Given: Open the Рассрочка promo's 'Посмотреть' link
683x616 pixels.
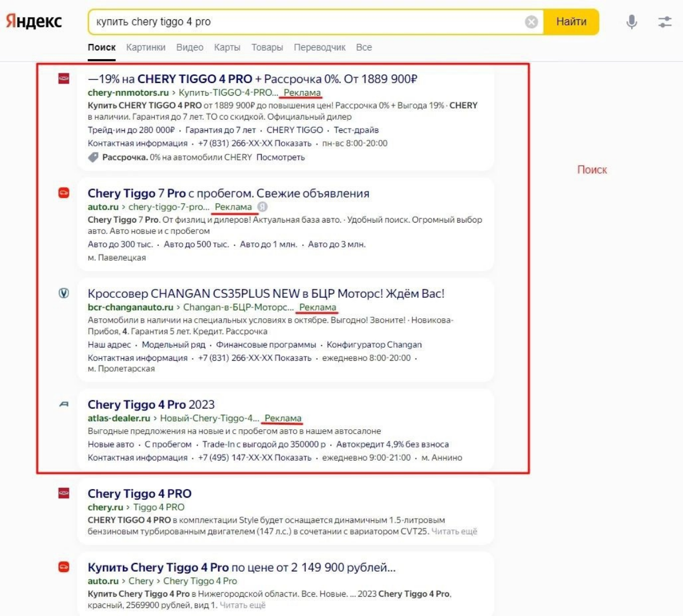Looking at the screenshot, I should pyautogui.click(x=281, y=157).
